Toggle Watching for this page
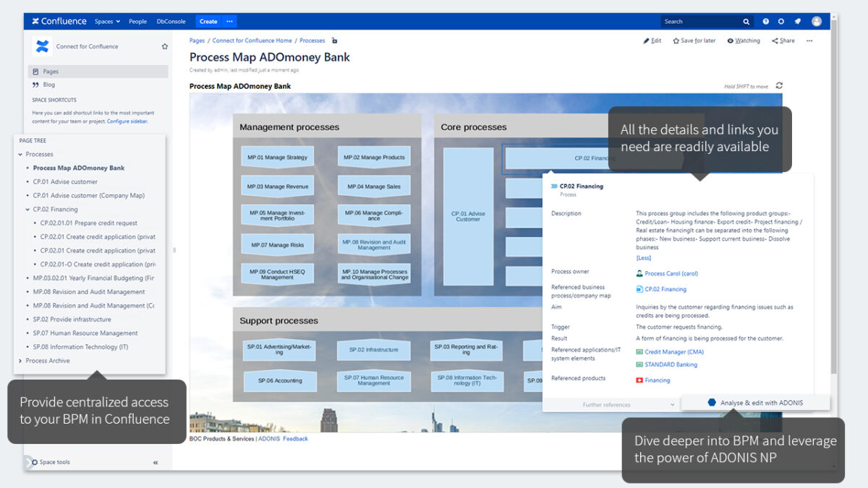This screenshot has width=868, height=488. point(744,40)
